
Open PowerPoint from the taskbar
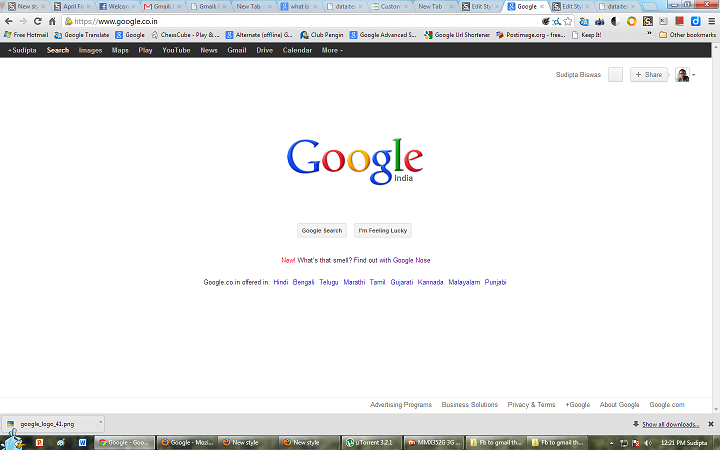[x=39, y=443]
